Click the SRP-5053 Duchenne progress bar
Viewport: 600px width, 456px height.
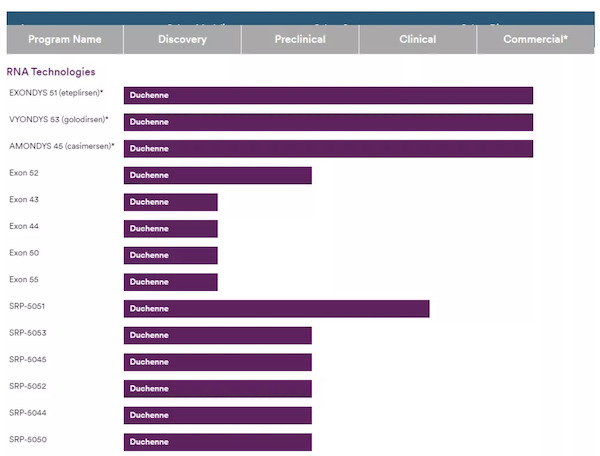218,335
